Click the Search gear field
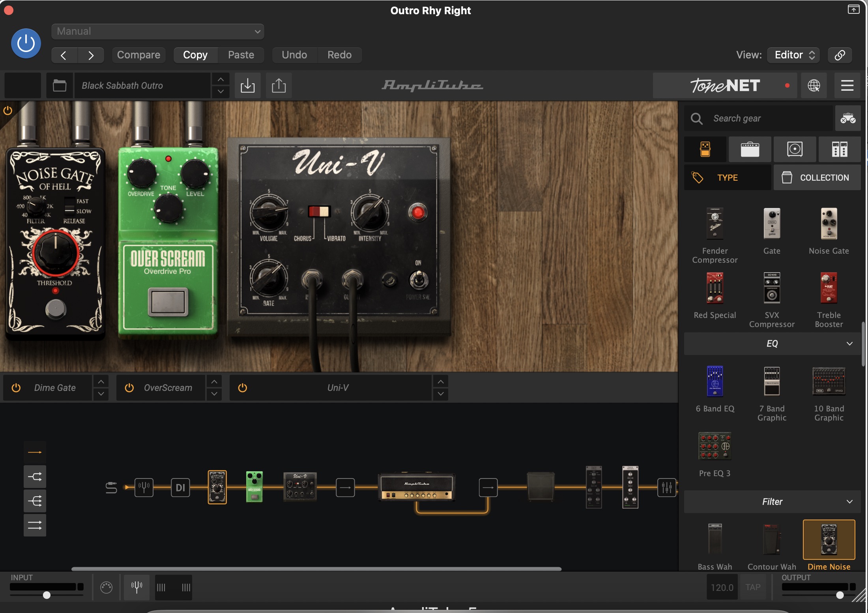 coord(758,118)
